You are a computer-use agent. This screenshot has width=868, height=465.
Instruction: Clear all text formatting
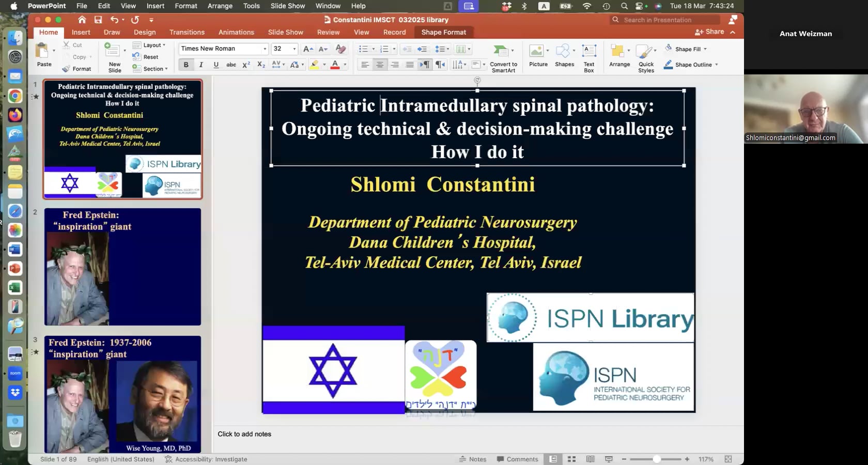coord(340,49)
